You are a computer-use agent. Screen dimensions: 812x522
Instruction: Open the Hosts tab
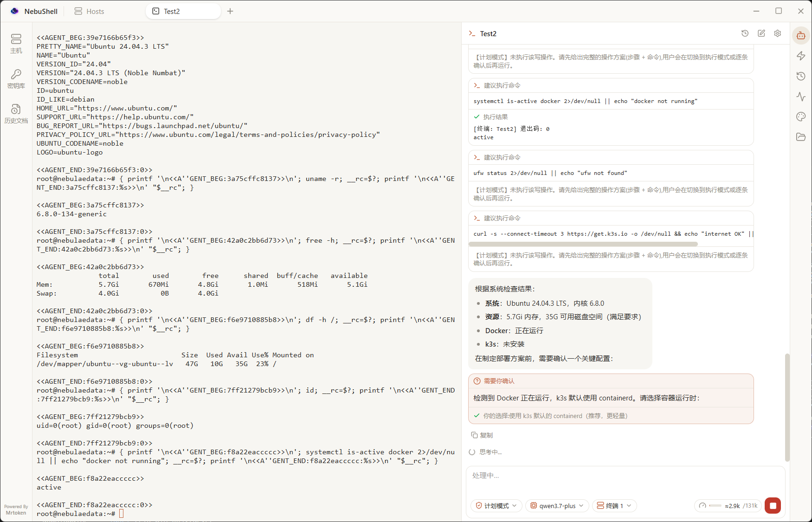pos(89,11)
